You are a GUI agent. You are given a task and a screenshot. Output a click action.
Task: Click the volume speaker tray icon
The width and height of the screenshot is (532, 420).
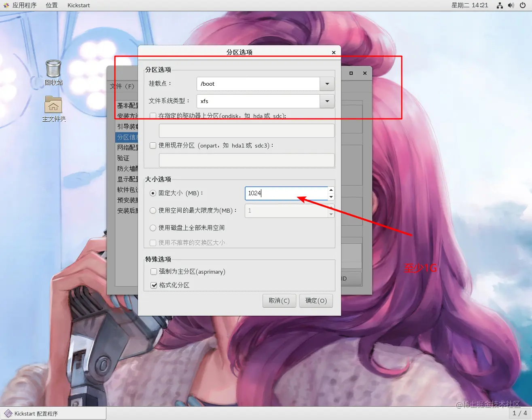[x=511, y=5]
